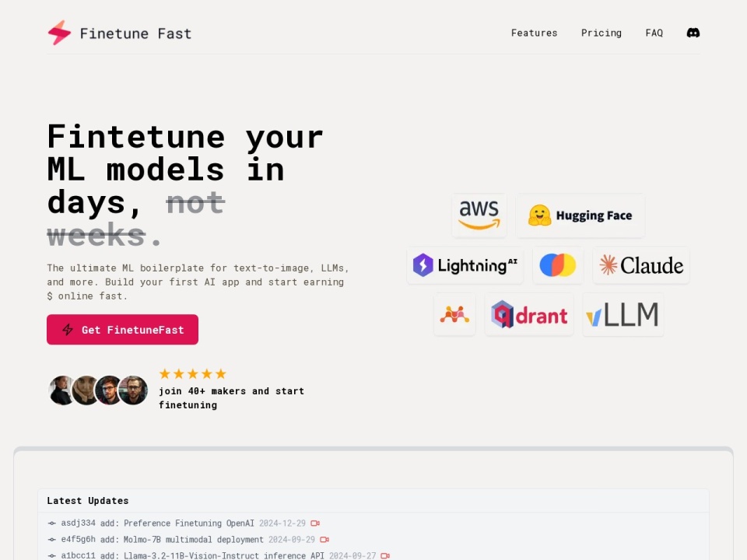Image resolution: width=747 pixels, height=560 pixels.
Task: Click commit icon beside a1bcc11
Action: [52, 555]
